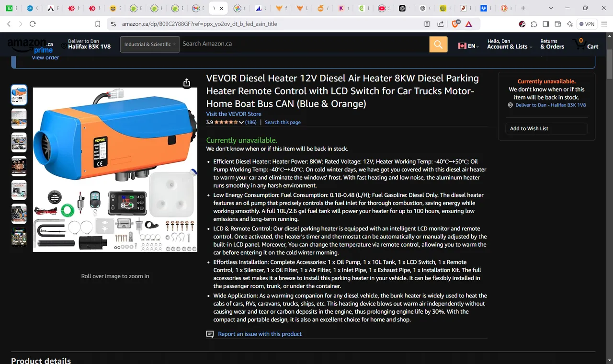
Task: Open Brave Rewards triangle icon
Action: coord(469,24)
